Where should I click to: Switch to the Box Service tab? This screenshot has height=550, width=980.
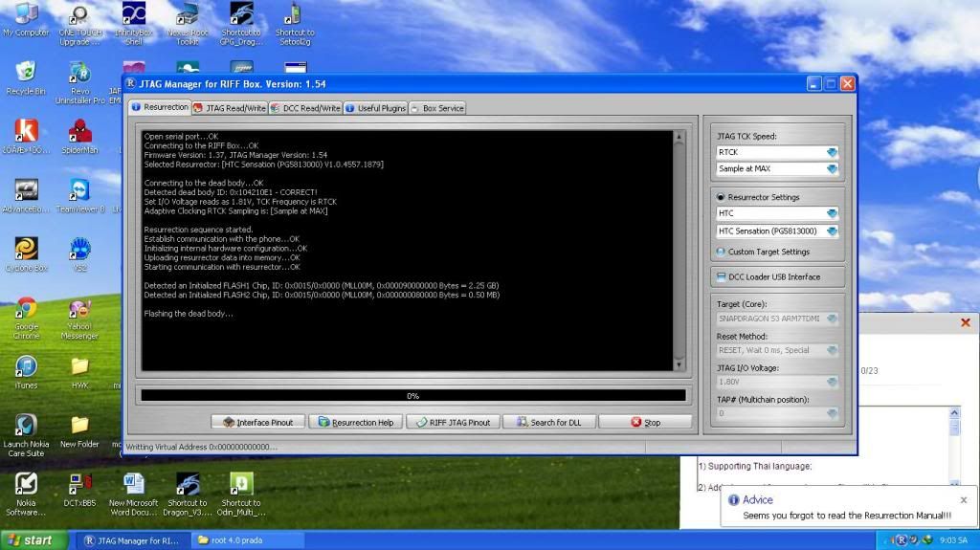click(x=437, y=108)
